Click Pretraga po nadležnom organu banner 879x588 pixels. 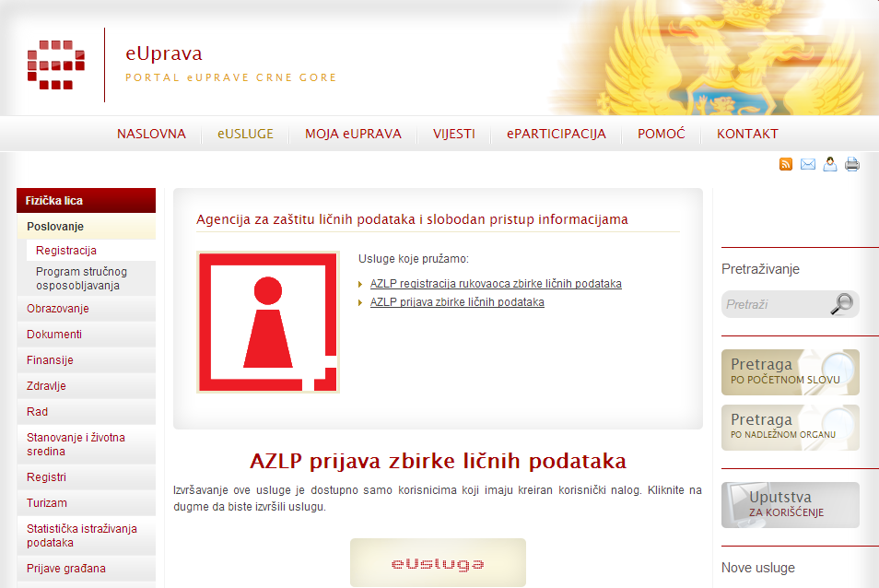tap(790, 427)
